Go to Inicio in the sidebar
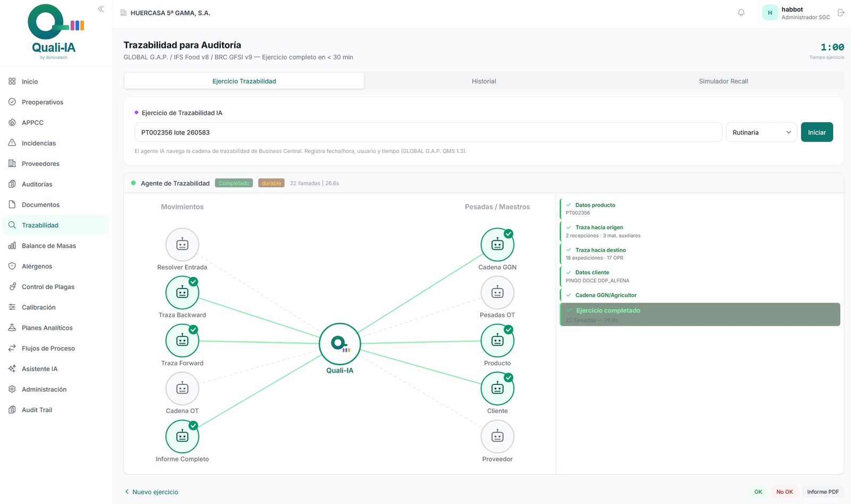Screen dimensions: 851x504 [56, 82]
